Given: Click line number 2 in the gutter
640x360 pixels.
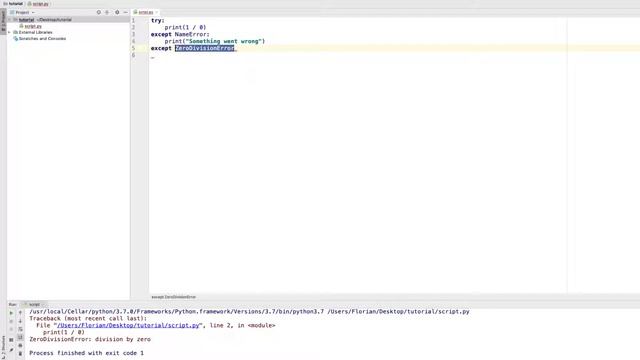Looking at the screenshot, I should (x=133, y=27).
